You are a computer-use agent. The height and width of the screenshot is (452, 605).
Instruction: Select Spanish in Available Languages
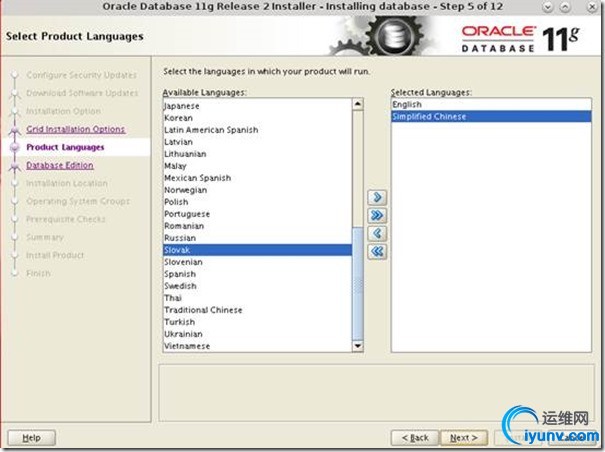point(257,274)
